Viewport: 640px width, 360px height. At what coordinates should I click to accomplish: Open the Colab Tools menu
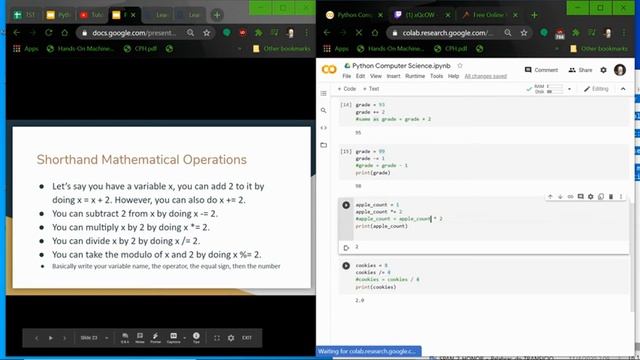tap(436, 76)
